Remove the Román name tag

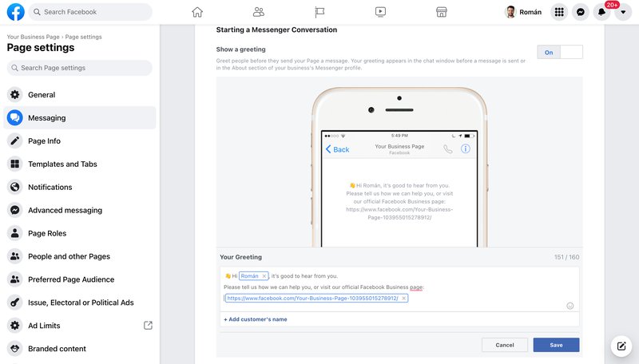pyautogui.click(x=264, y=276)
